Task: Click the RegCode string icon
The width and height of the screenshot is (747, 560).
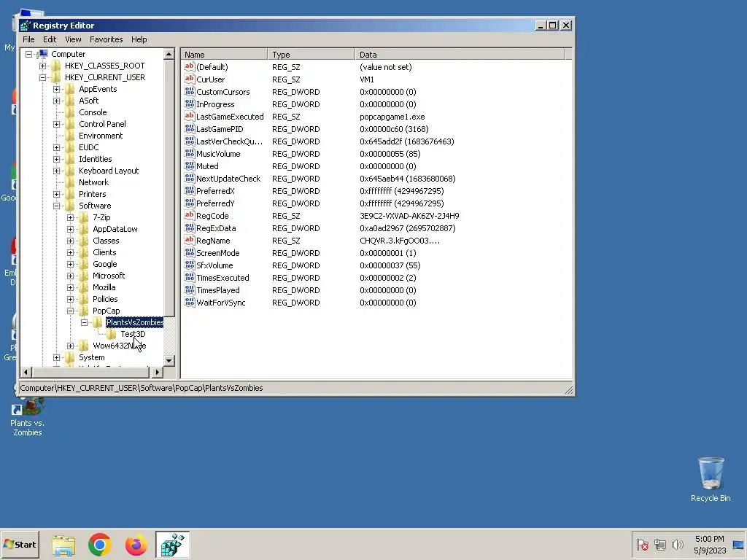Action: pyautogui.click(x=189, y=215)
